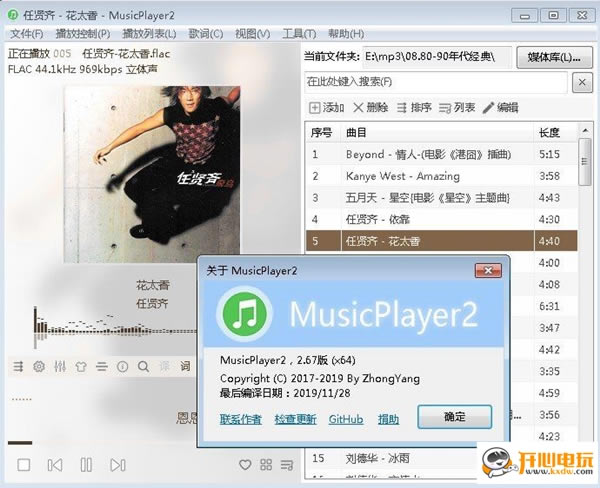Open the 帮助(H) menu
Screen dimensions: 600x488
(346, 34)
